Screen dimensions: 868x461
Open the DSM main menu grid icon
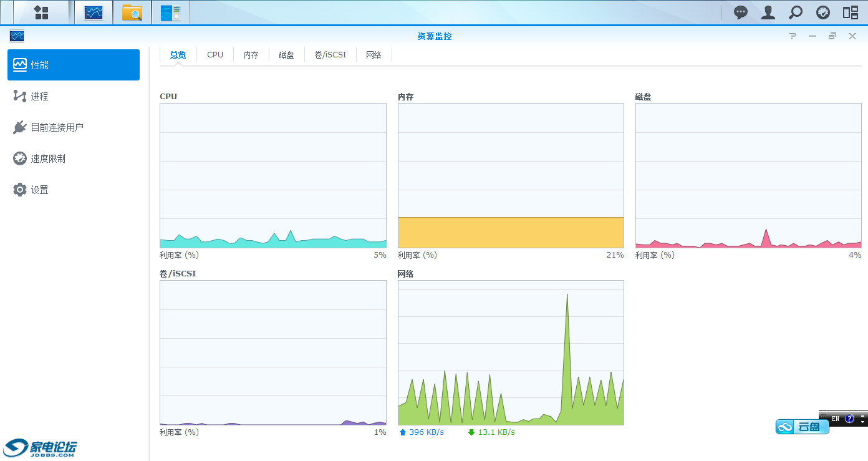pyautogui.click(x=41, y=12)
